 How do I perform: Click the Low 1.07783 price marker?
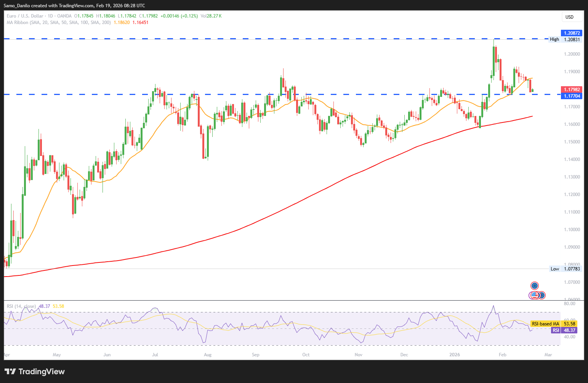click(x=565, y=269)
